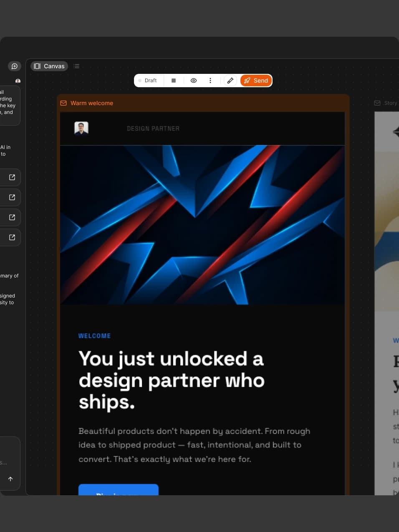Click the DESIGN PARTNER header text
399x532 pixels.
tap(153, 129)
